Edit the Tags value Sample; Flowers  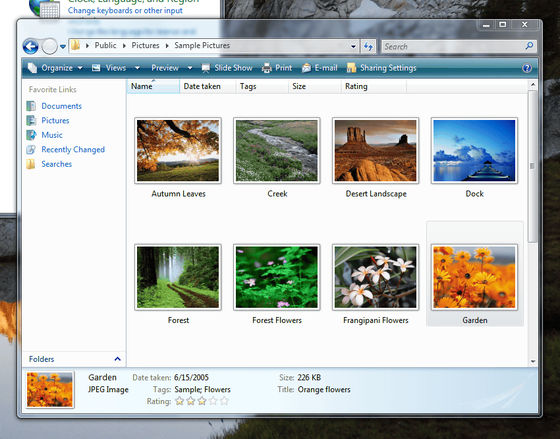click(202, 389)
